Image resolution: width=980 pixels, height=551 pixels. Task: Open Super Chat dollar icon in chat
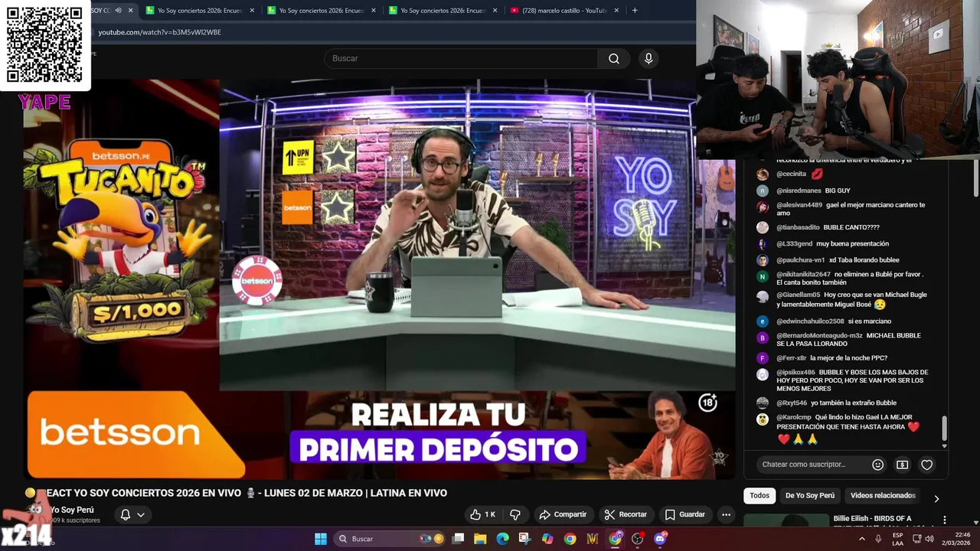pos(903,465)
